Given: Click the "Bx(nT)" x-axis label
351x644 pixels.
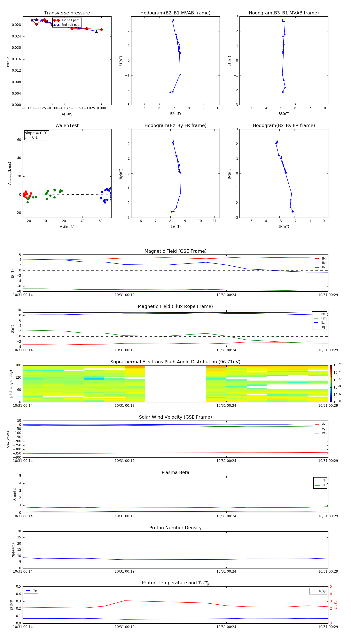Looking at the screenshot, I should [284, 227].
